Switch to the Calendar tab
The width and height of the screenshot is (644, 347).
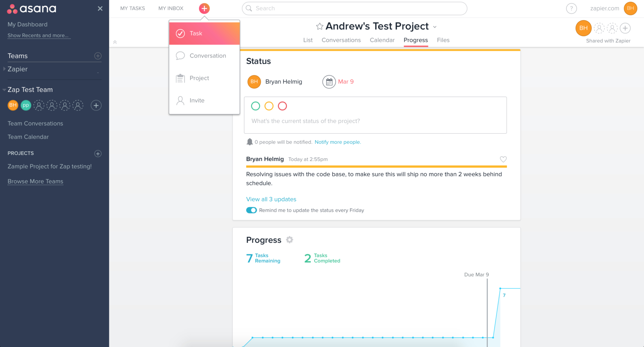(x=382, y=40)
